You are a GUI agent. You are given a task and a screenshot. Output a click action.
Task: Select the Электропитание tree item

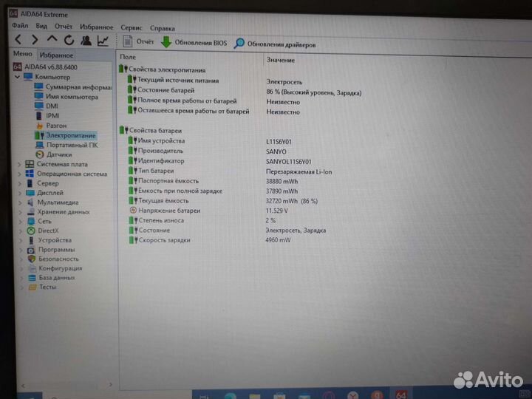(66, 135)
